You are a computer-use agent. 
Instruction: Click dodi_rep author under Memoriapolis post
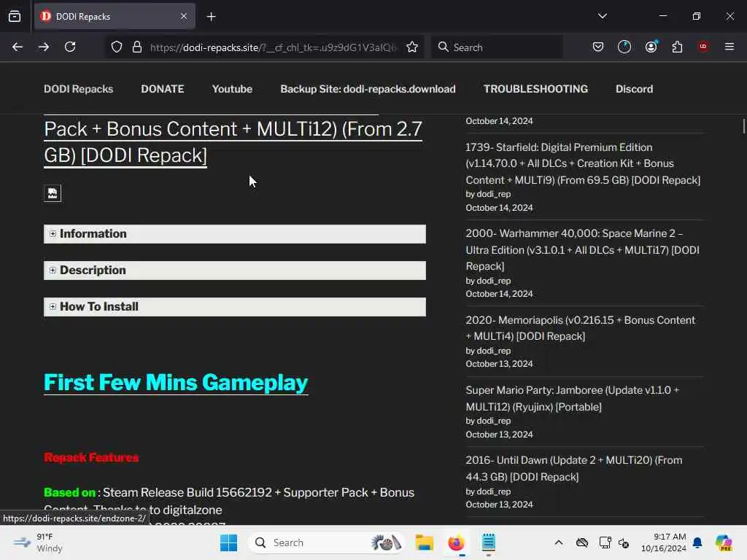pyautogui.click(x=494, y=351)
